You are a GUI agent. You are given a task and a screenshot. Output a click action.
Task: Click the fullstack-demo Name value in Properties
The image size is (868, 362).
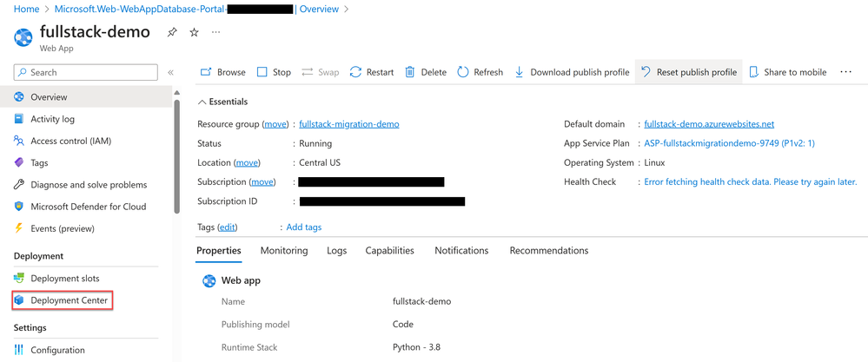click(421, 302)
